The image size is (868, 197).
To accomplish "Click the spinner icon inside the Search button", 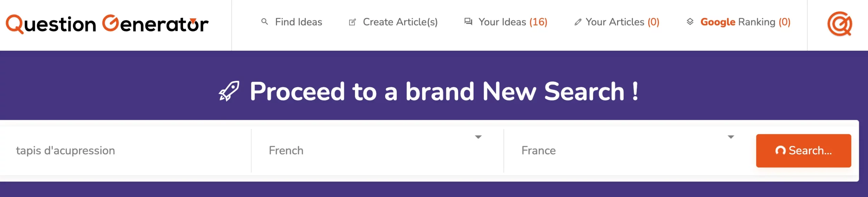I will [x=780, y=151].
